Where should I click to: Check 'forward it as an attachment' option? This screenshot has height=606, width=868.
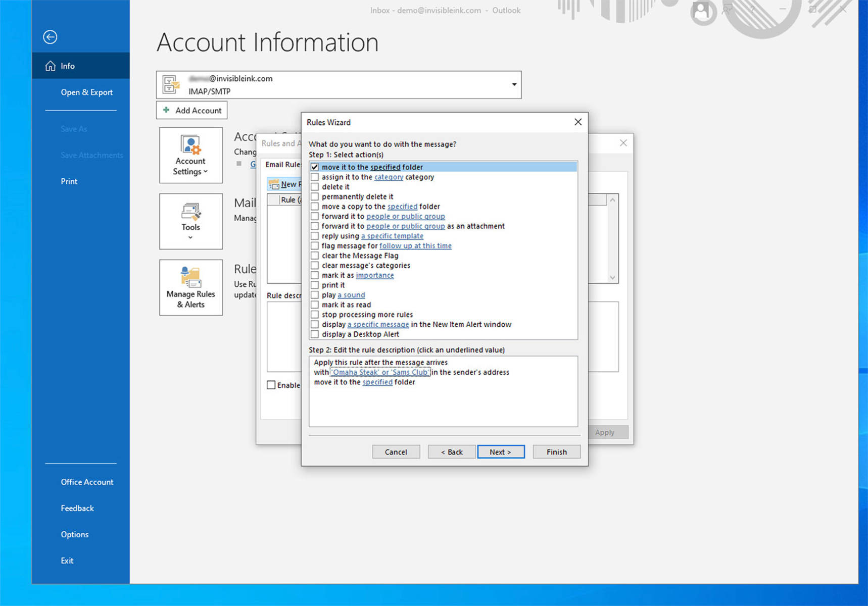[x=315, y=226]
